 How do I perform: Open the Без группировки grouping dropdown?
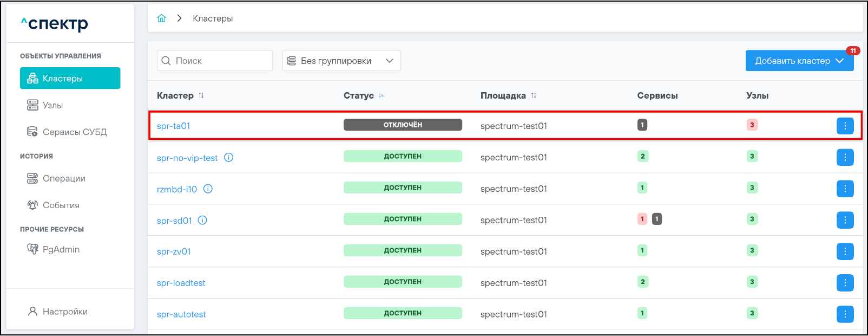(x=341, y=61)
